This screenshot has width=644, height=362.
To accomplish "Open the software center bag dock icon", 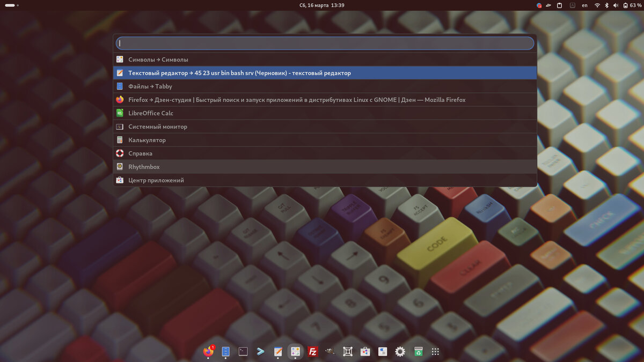I will [365, 352].
